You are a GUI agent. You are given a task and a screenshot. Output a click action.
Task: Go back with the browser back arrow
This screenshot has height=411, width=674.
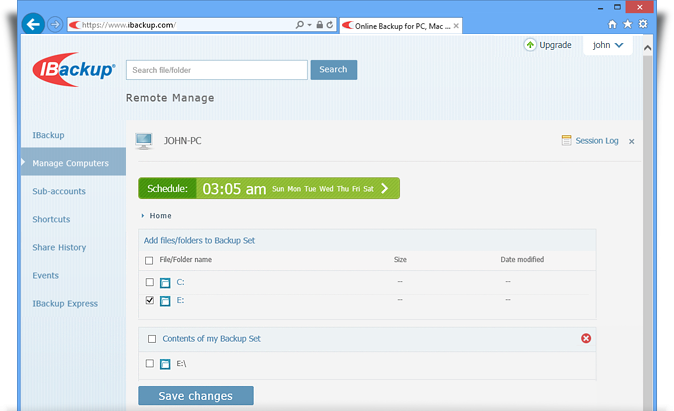click(x=33, y=24)
